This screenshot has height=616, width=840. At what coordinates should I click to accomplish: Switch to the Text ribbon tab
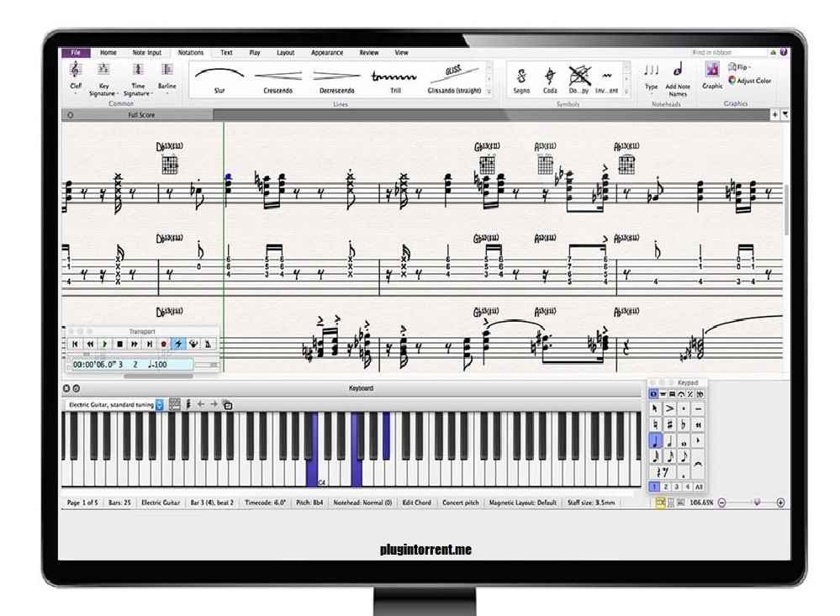click(227, 52)
